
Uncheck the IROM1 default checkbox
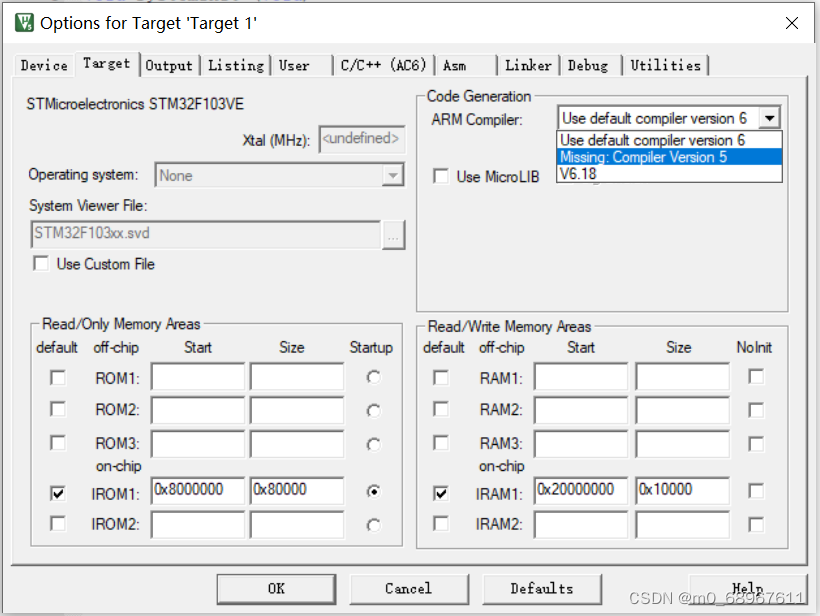(58, 493)
